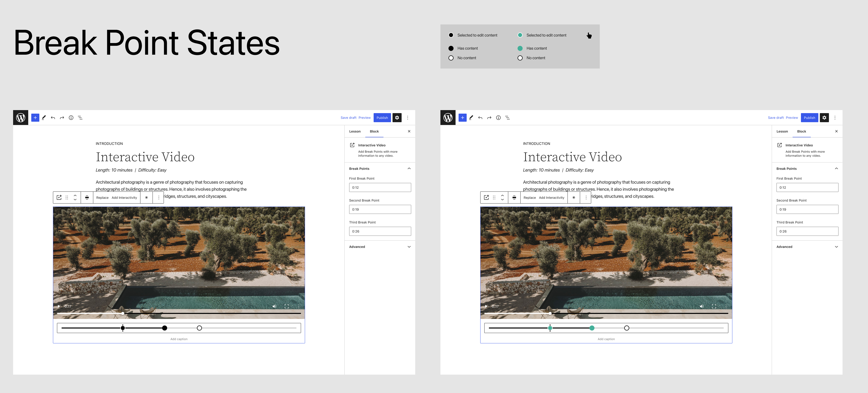Image resolution: width=868 pixels, height=393 pixels.
Task: Toggle settings gear in left editor
Action: [x=397, y=118]
